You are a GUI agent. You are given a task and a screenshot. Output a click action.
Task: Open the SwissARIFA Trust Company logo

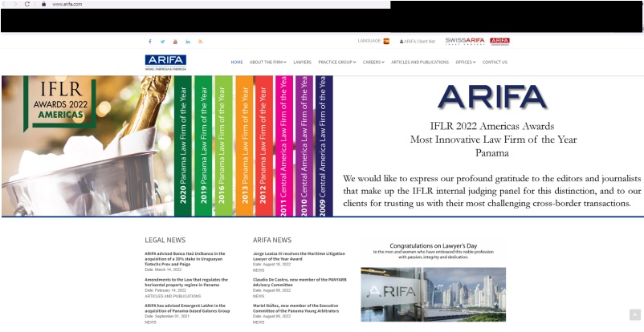465,41
